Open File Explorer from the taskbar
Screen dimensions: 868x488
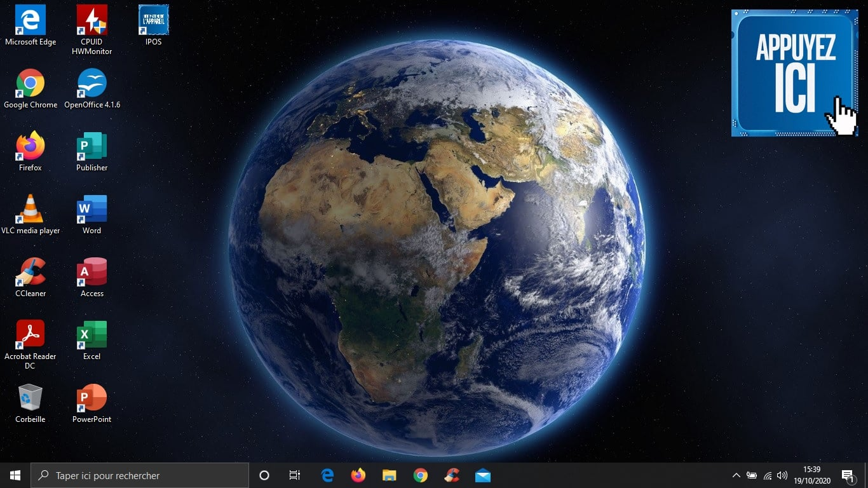click(x=389, y=475)
